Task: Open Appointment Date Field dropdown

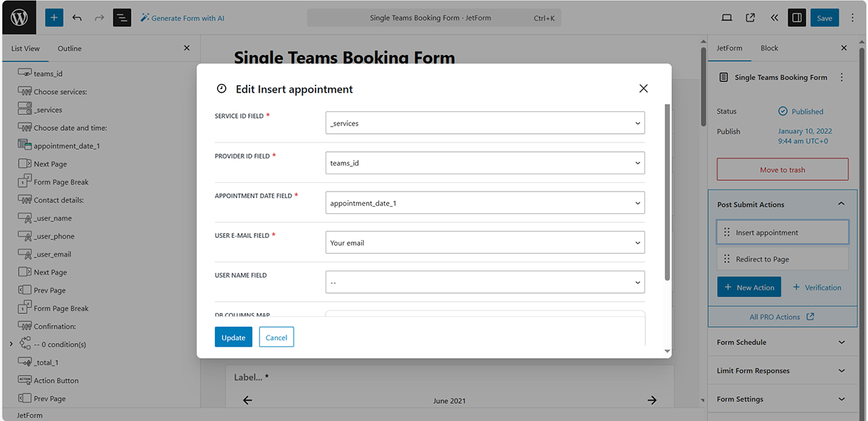Action: (x=485, y=203)
